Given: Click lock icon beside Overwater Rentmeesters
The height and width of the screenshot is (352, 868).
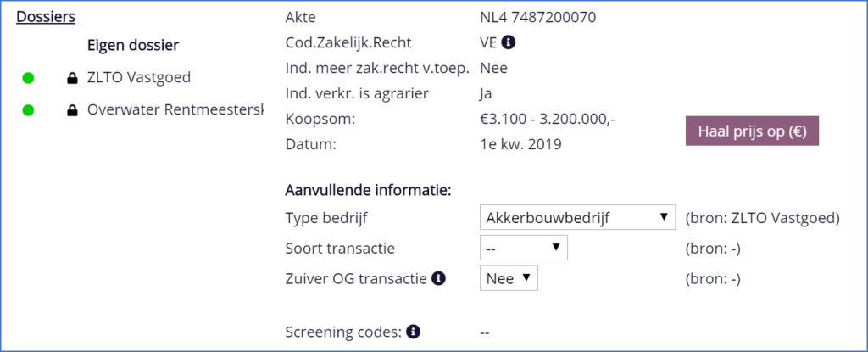Looking at the screenshot, I should [x=72, y=110].
